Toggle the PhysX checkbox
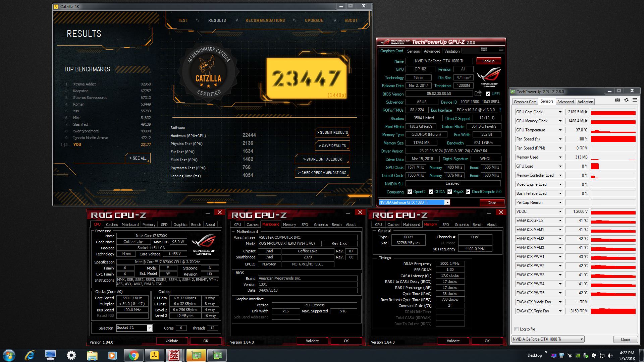Screen dimensions: 644x362 [449, 192]
